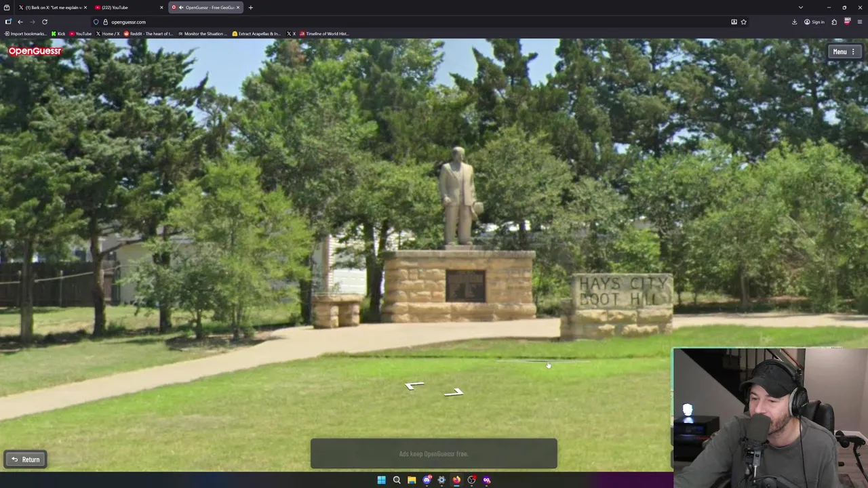This screenshot has height=488, width=868.
Task: Close the OpenGuessr tab
Action: click(238, 7)
